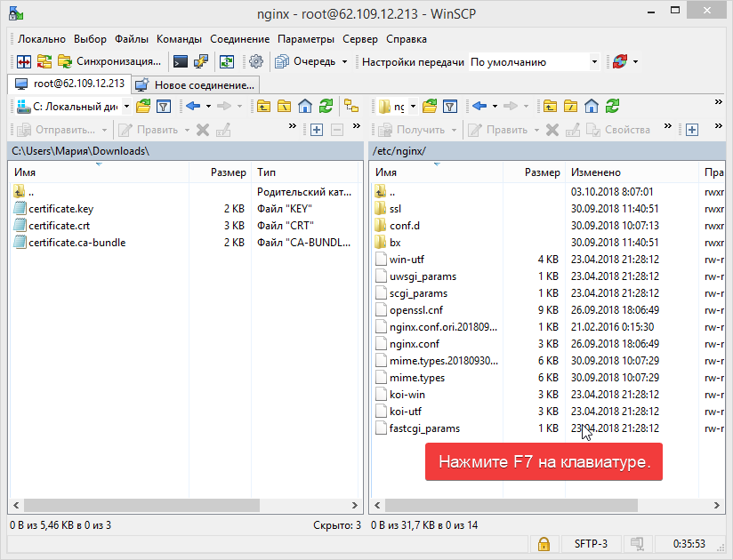
Task: Toggle the local directory tree icon
Action: pyautogui.click(x=351, y=107)
